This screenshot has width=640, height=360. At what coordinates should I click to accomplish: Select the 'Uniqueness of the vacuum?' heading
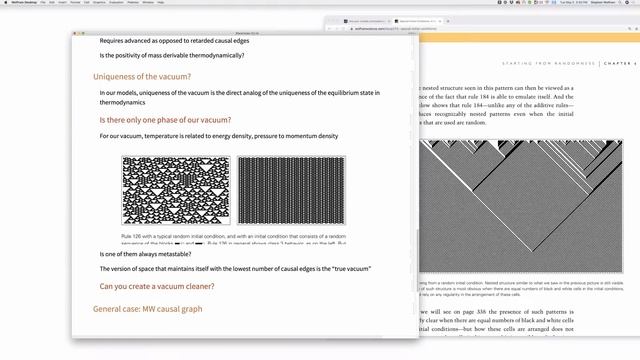(142, 77)
